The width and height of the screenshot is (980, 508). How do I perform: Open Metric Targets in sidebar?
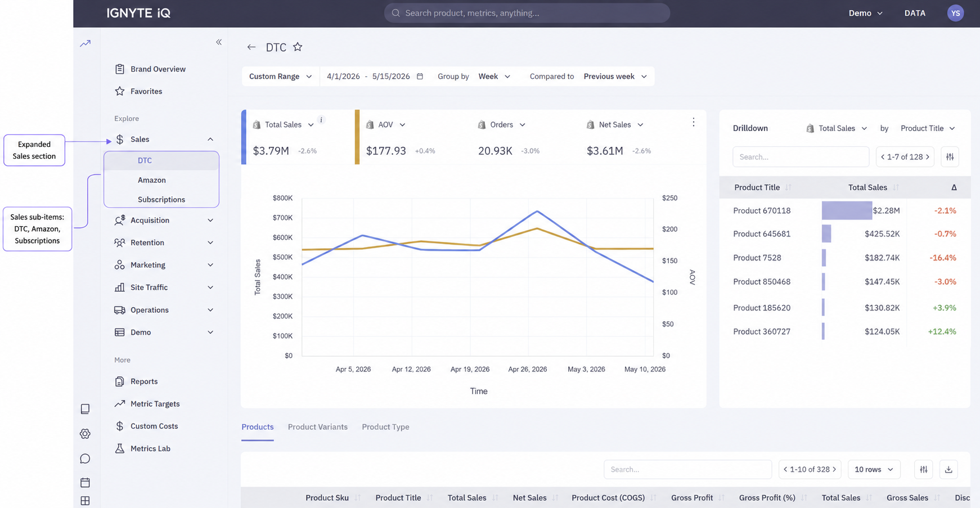coord(147,404)
